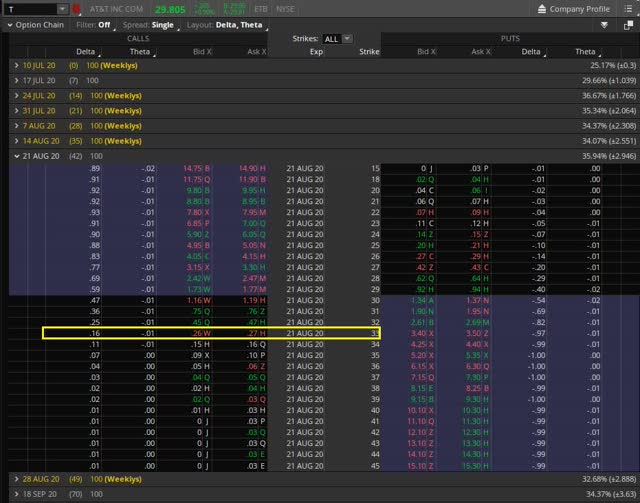Click the red indicator icon beside symbol box
Image resolution: width=640 pixels, height=503 pixels.
click(x=76, y=9)
